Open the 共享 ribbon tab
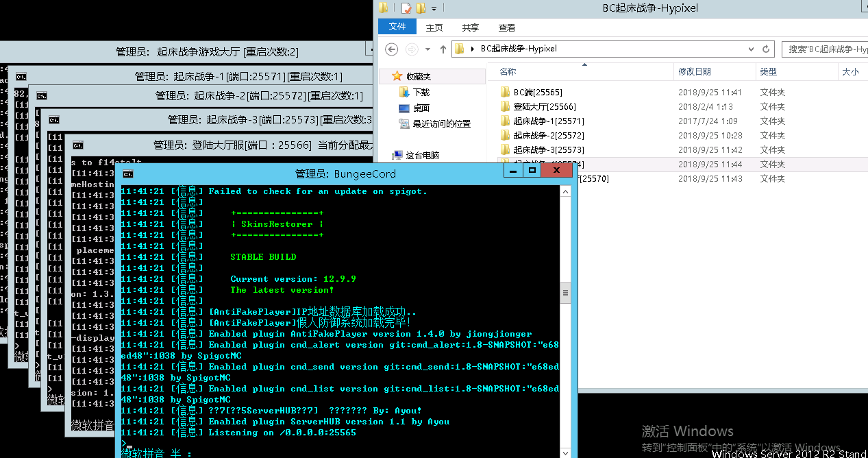The image size is (868, 458). (470, 27)
